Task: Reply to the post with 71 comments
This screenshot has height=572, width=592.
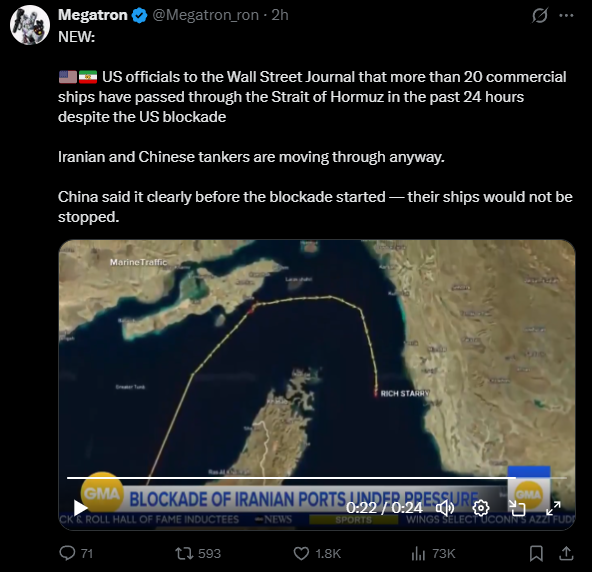Action: pyautogui.click(x=76, y=553)
